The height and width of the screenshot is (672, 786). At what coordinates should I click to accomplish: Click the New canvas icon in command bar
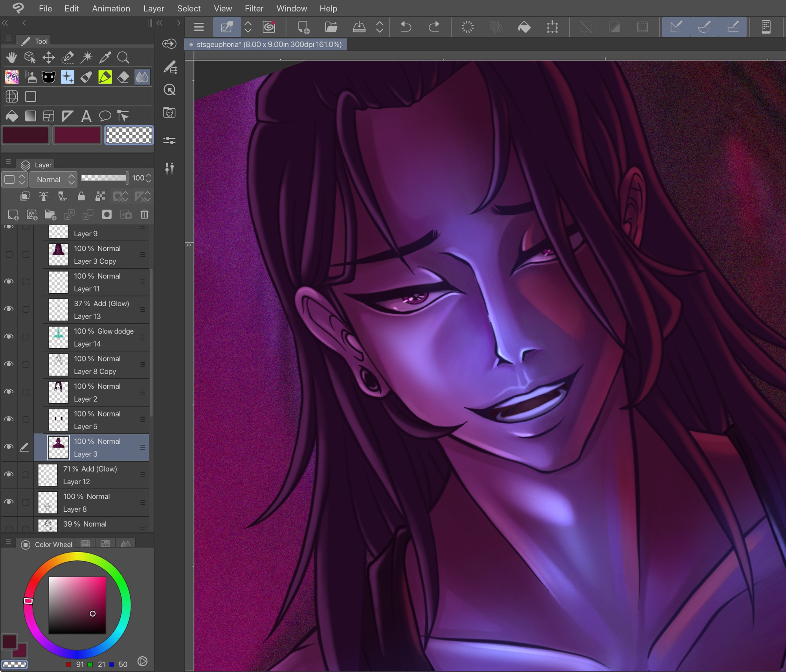[303, 27]
